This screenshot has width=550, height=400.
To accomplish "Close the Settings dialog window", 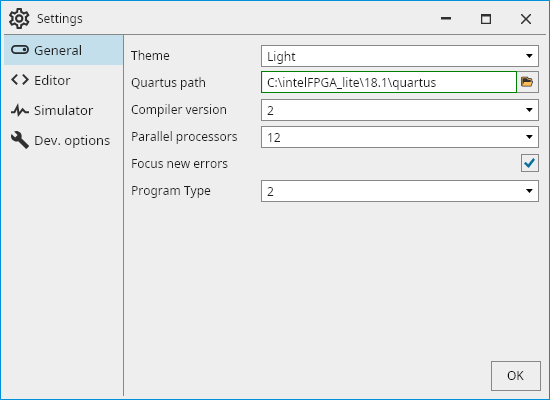I will point(526,19).
